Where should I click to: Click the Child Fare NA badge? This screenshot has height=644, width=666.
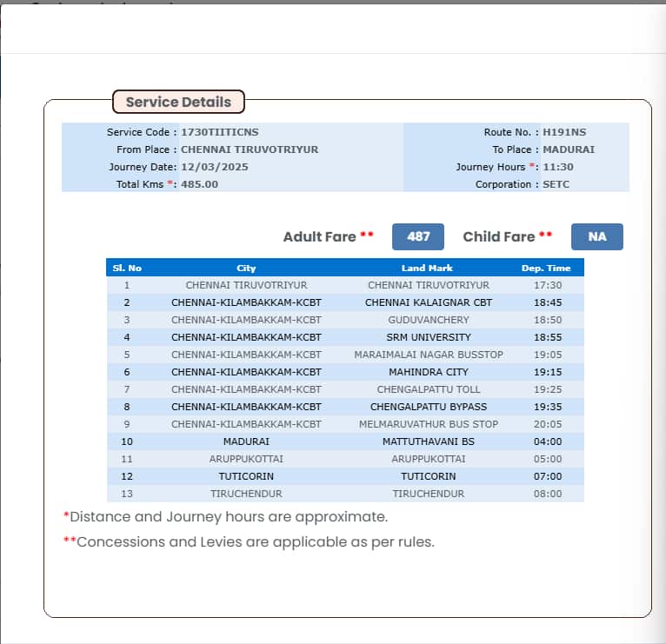596,236
